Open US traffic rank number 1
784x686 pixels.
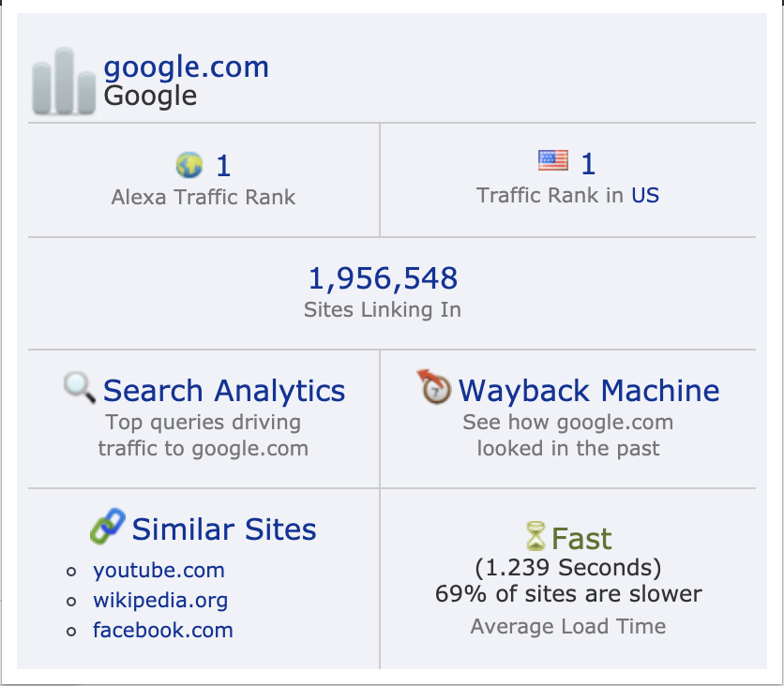coord(588,163)
